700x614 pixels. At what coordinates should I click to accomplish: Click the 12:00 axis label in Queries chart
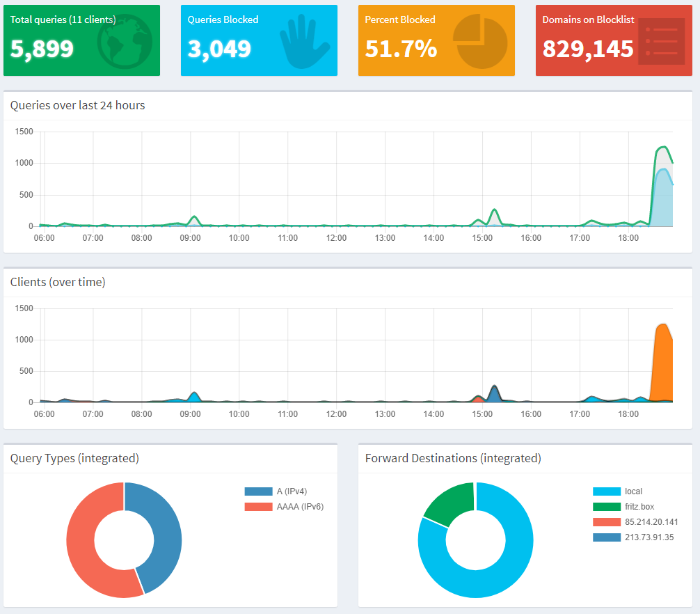tap(336, 238)
